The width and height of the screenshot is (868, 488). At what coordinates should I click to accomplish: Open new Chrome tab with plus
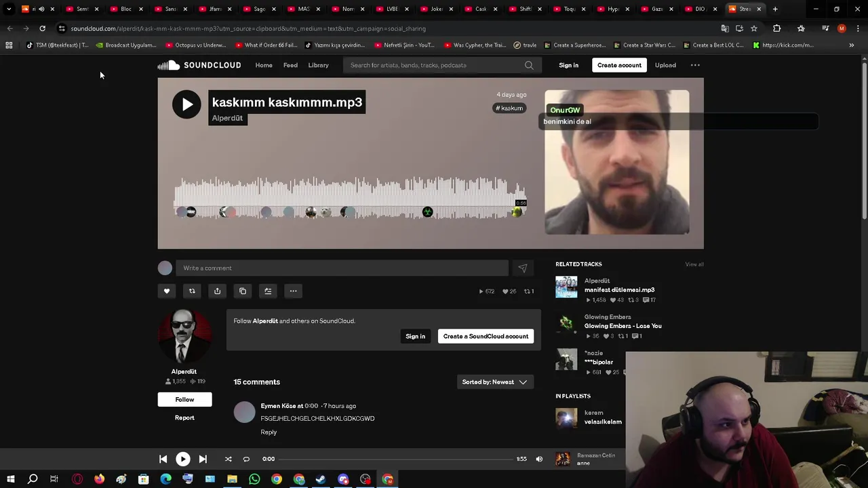[775, 9]
